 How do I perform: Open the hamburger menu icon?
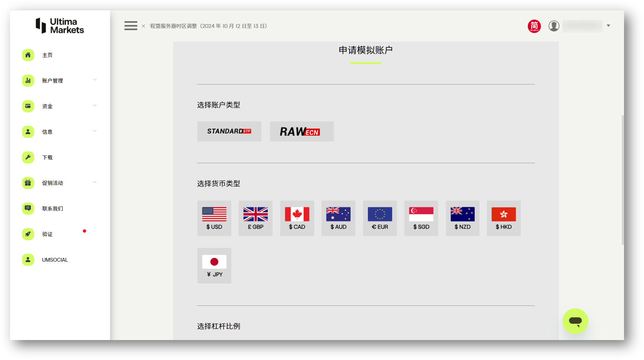click(130, 26)
